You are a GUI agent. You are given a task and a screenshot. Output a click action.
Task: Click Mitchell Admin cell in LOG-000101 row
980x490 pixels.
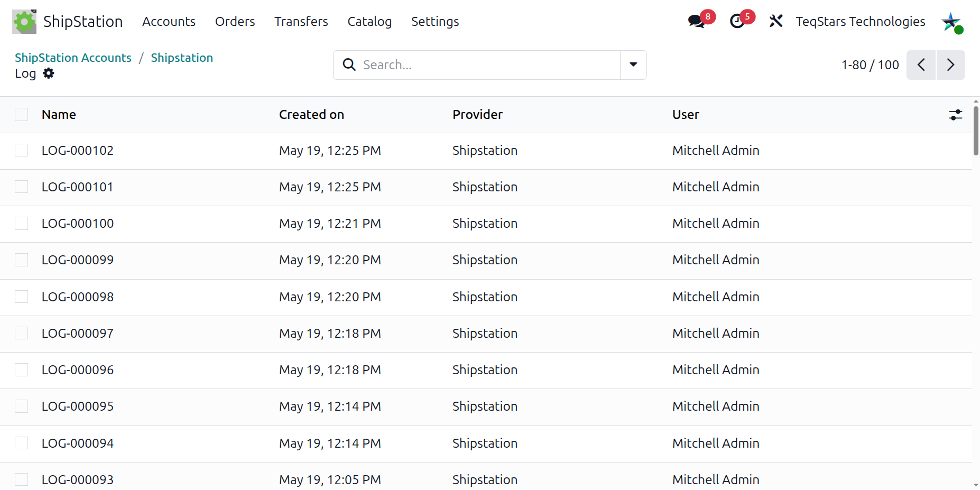[716, 187]
